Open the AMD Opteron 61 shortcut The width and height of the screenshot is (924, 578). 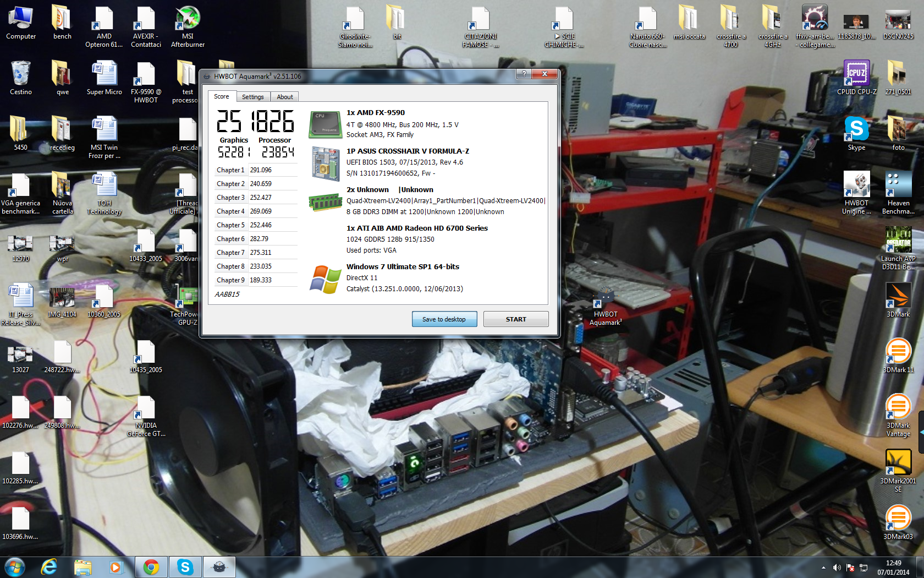click(104, 26)
